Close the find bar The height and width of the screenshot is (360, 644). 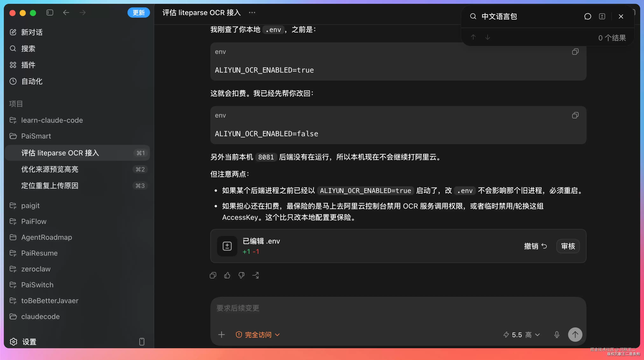click(621, 17)
